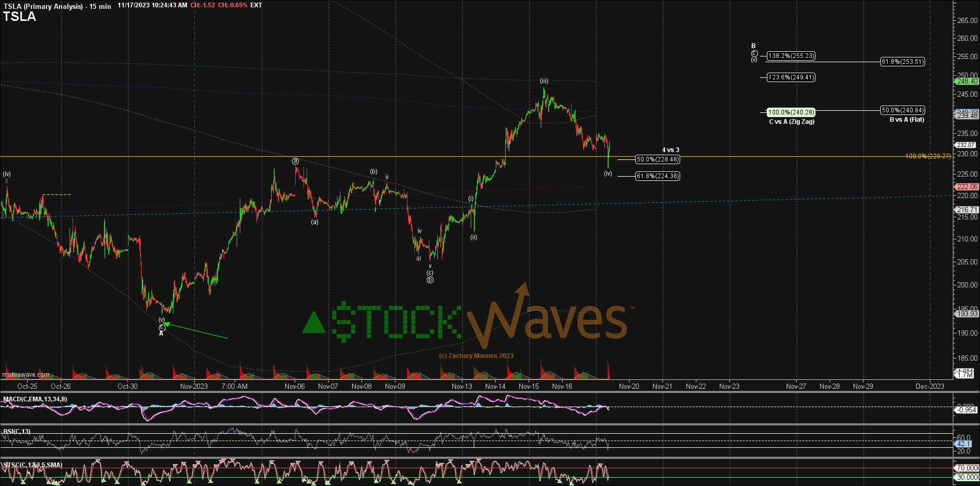Image resolution: width=980 pixels, height=486 pixels.
Task: Click the MACD(C,EMA,13,34,8) indicator title
Action: click(35, 399)
